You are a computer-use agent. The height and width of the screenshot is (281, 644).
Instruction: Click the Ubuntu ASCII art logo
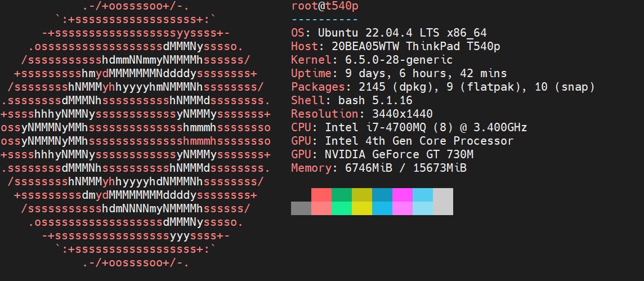point(136,134)
